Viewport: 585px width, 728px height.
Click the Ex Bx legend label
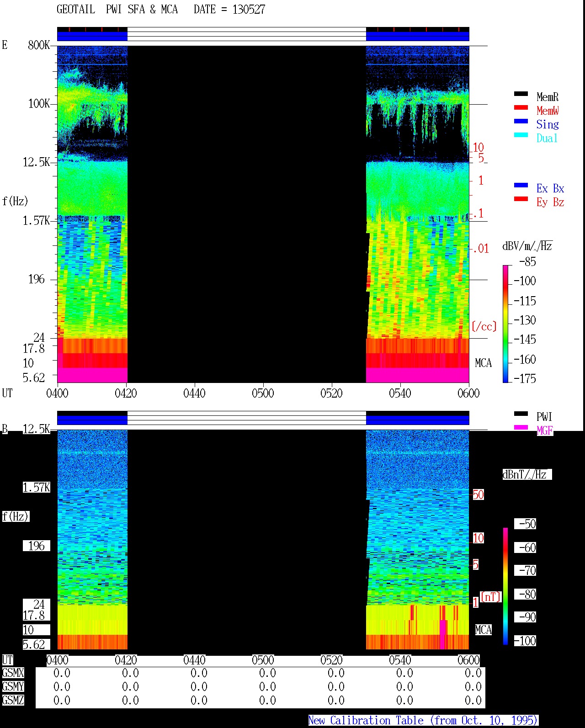(x=550, y=188)
